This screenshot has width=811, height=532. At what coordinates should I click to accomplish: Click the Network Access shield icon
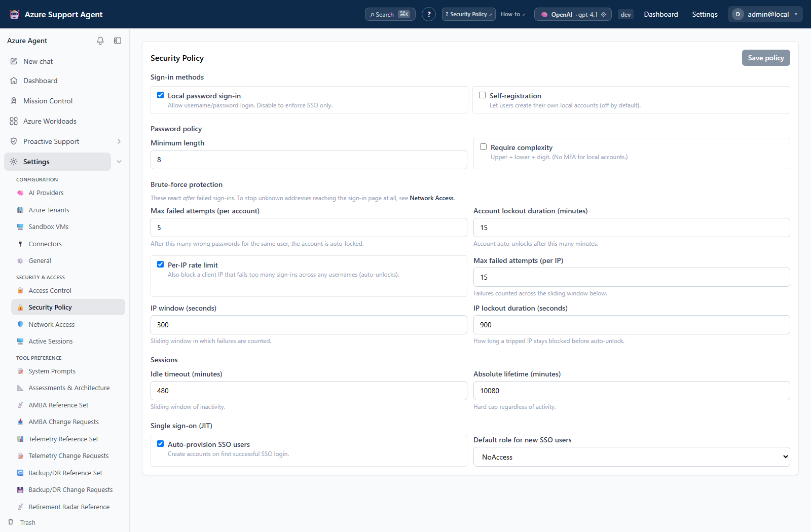click(20, 324)
